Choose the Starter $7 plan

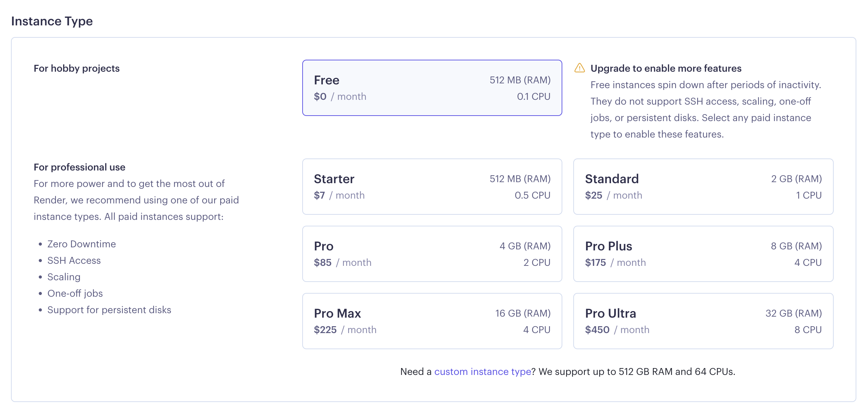432,187
